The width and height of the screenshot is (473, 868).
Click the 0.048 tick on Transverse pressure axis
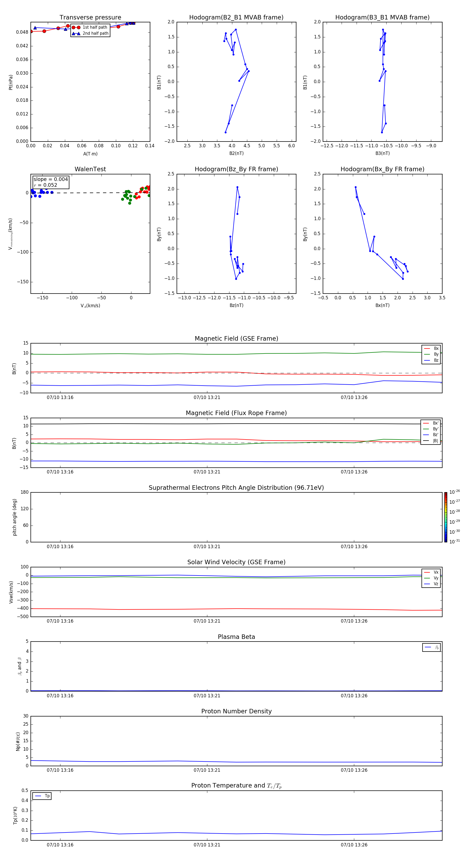(x=22, y=32)
